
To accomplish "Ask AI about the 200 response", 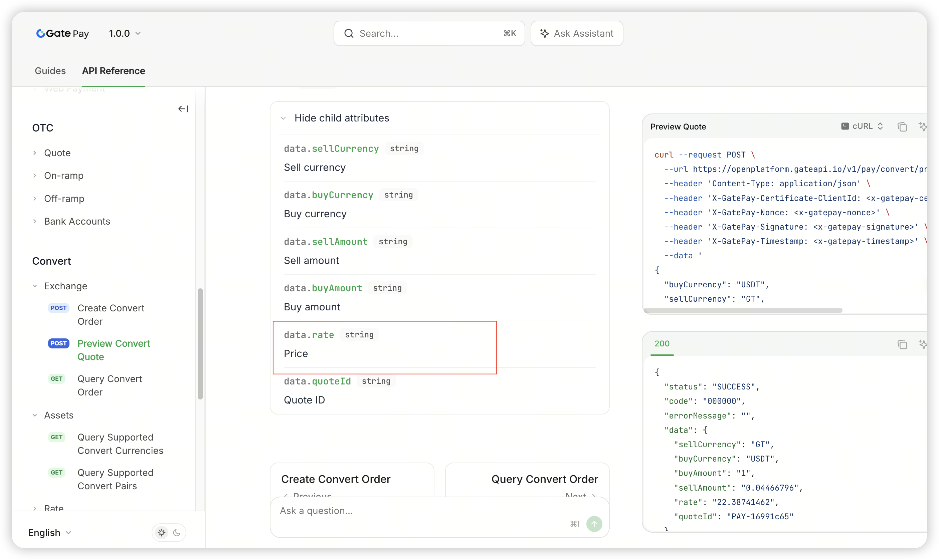I will [922, 344].
